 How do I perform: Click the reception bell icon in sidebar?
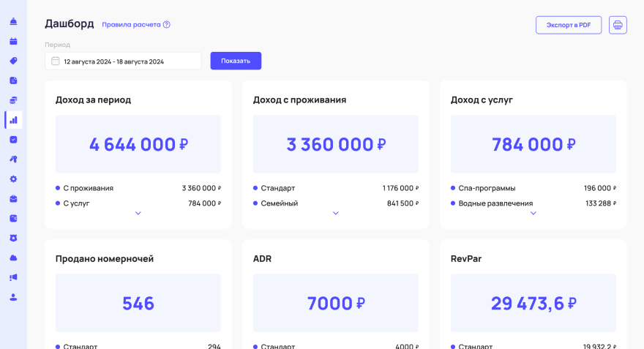coord(13,21)
